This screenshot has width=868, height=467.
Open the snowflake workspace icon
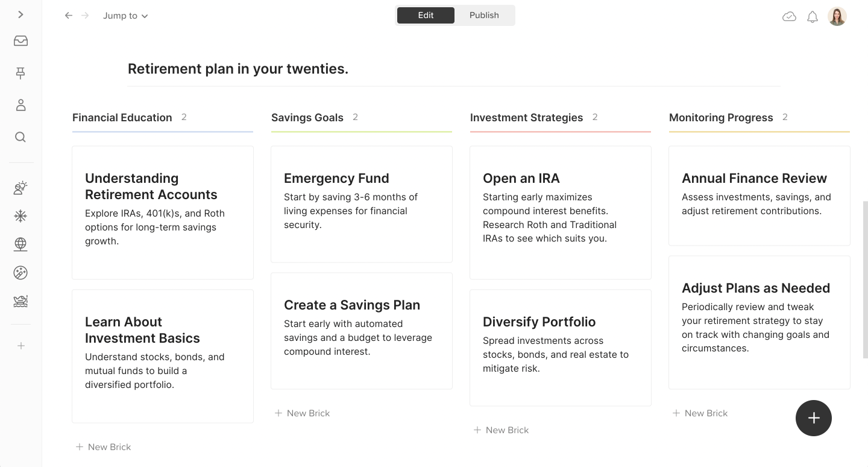[20, 216]
